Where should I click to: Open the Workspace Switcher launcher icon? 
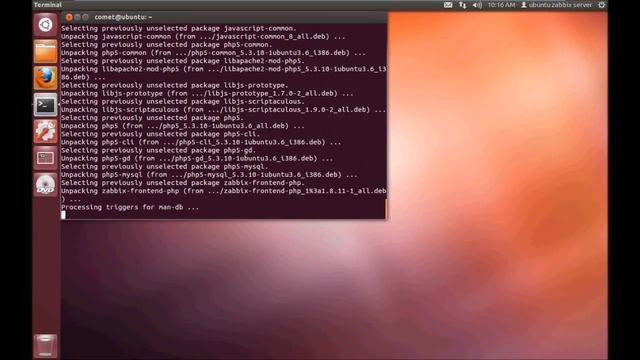(45, 158)
